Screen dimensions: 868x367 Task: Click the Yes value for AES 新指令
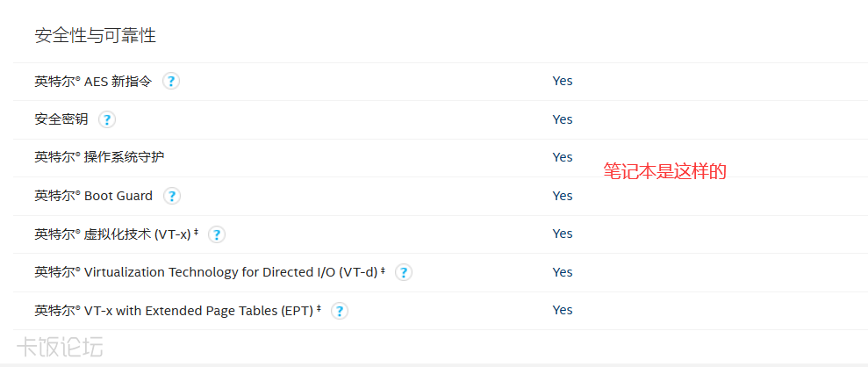coord(563,81)
